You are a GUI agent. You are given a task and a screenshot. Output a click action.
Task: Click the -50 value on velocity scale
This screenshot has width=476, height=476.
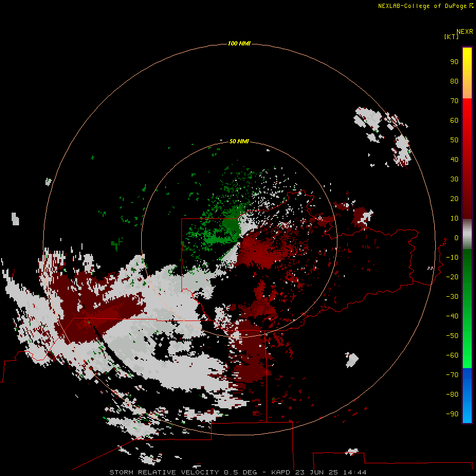[452, 336]
